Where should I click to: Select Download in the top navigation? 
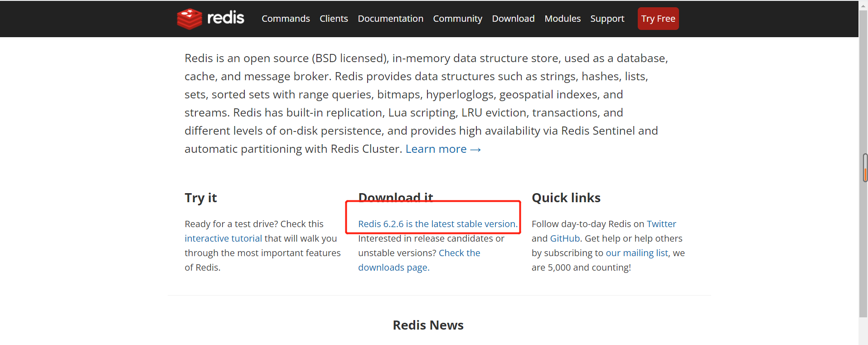(x=513, y=19)
